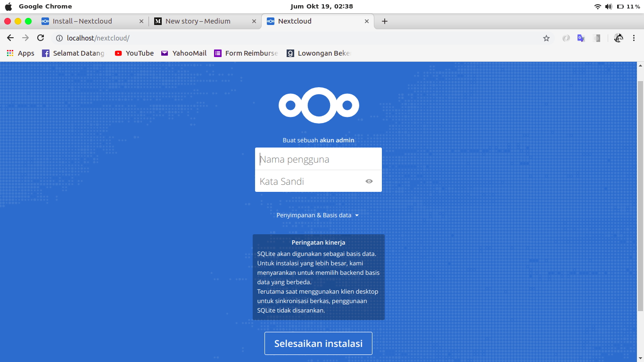Open the Lowongan Beker bookmark
Viewport: 644px width, 362px height.
[319, 53]
